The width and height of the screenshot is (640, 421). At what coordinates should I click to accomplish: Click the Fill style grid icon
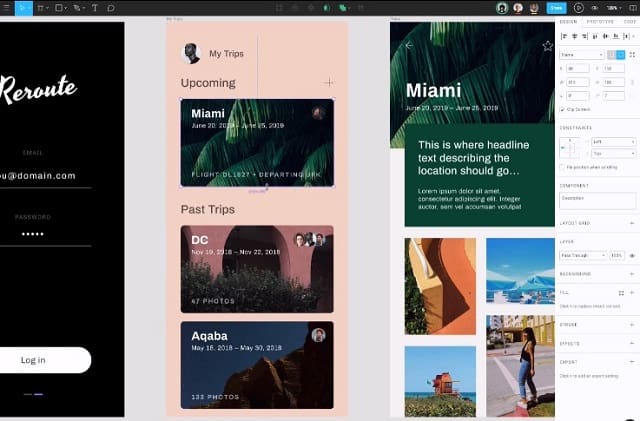[x=621, y=293]
